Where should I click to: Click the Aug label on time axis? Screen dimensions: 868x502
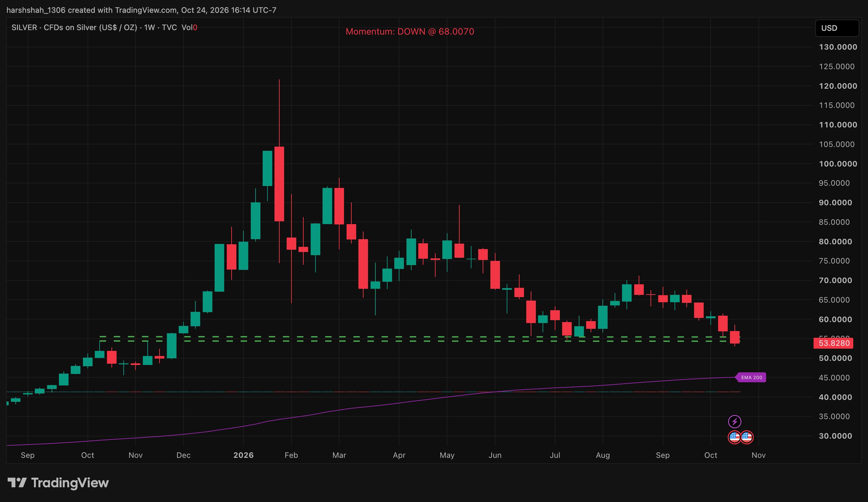(603, 455)
